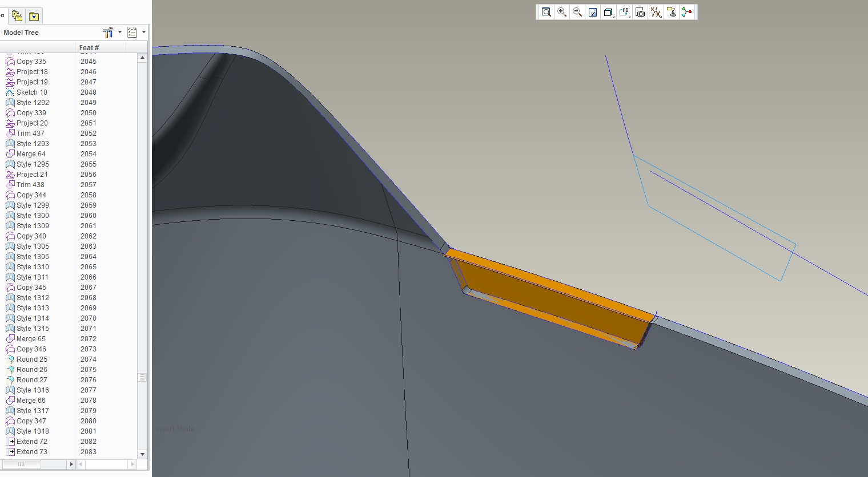This screenshot has width=868, height=477.
Task: Select Style 1316 in the model tree
Action: (x=33, y=390)
